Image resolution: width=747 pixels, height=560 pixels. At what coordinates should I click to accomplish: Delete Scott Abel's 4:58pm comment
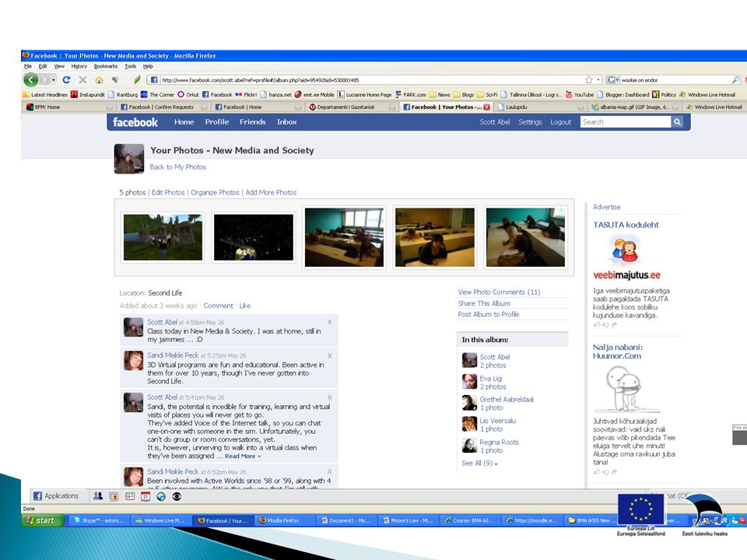[x=330, y=322]
